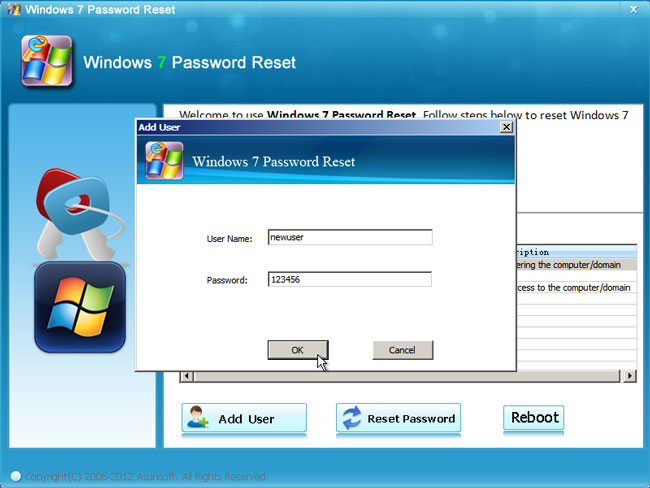
Task: Click the Password input field
Action: pos(350,279)
